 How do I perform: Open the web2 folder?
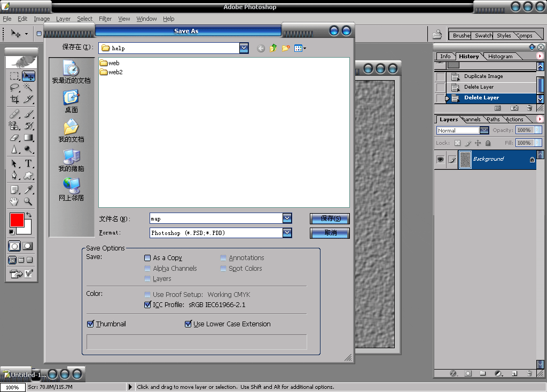(x=111, y=72)
